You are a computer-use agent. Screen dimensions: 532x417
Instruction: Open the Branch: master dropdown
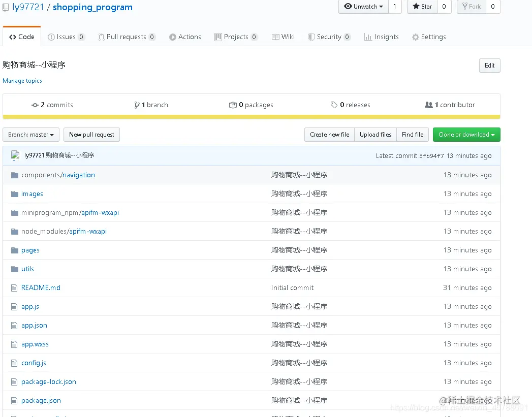(x=31, y=135)
